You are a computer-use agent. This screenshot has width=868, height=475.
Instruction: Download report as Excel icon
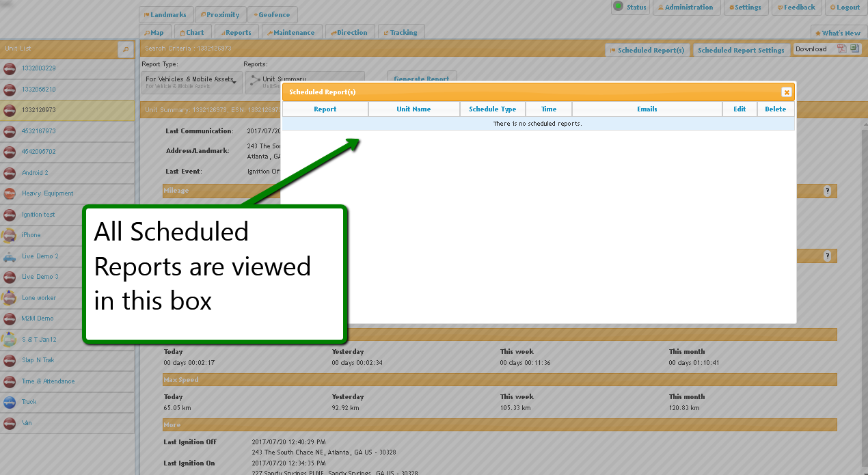(x=854, y=49)
